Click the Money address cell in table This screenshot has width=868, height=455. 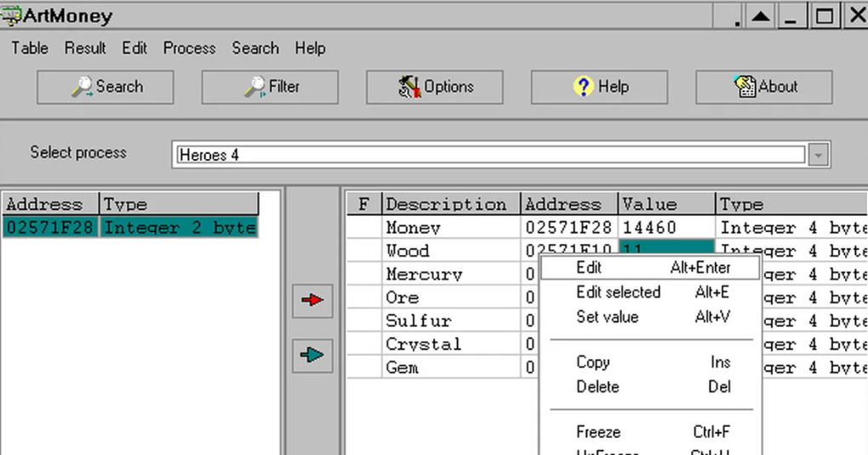[x=568, y=228]
